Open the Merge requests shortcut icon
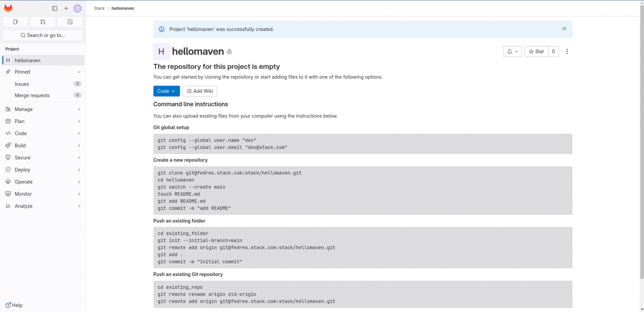Screen dimensions: 644x312 [42, 21]
